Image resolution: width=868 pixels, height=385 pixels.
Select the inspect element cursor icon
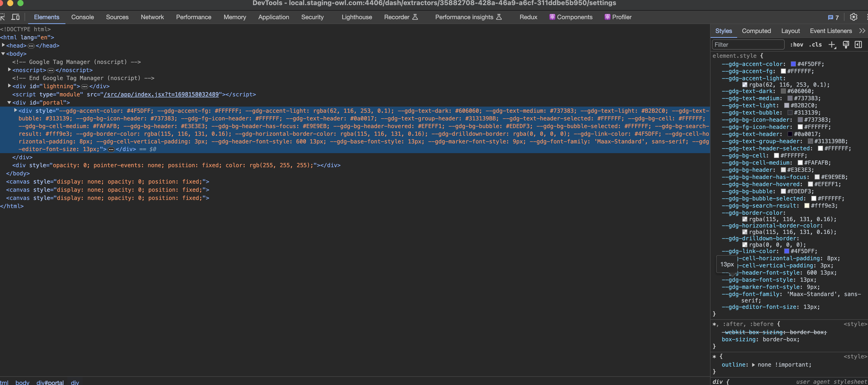coord(3,17)
